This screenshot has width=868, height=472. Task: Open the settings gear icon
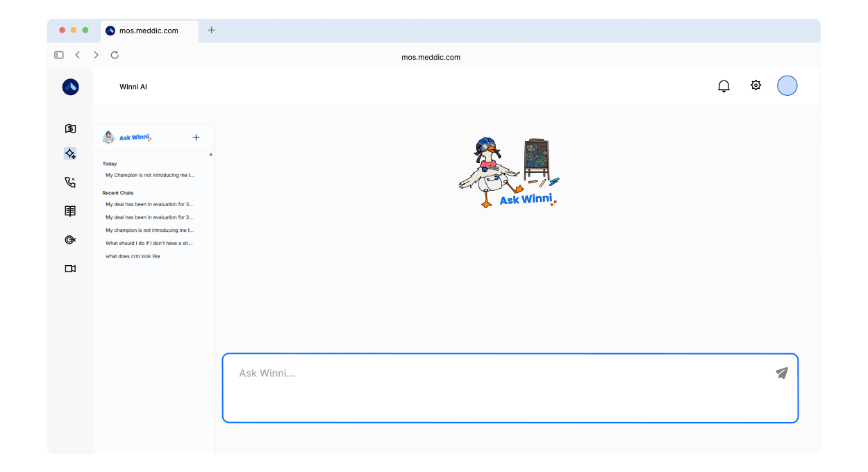pyautogui.click(x=756, y=85)
